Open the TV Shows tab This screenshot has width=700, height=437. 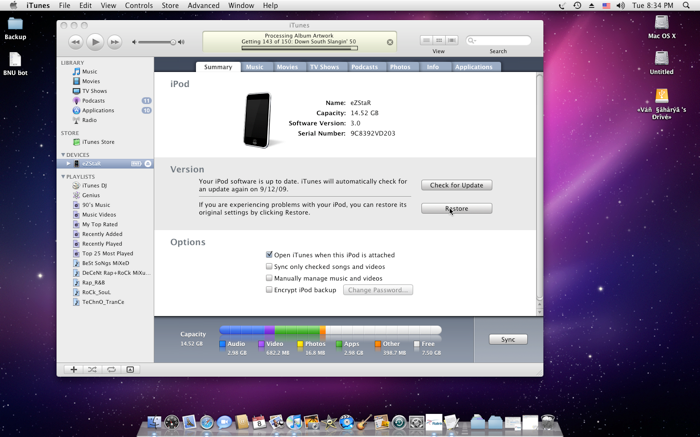325,67
